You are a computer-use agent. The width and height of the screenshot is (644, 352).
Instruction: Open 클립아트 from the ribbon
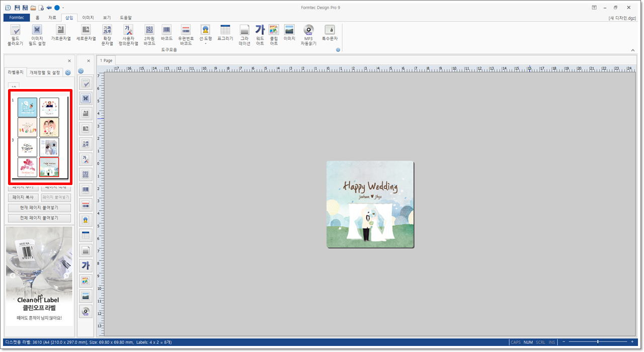[x=274, y=35]
